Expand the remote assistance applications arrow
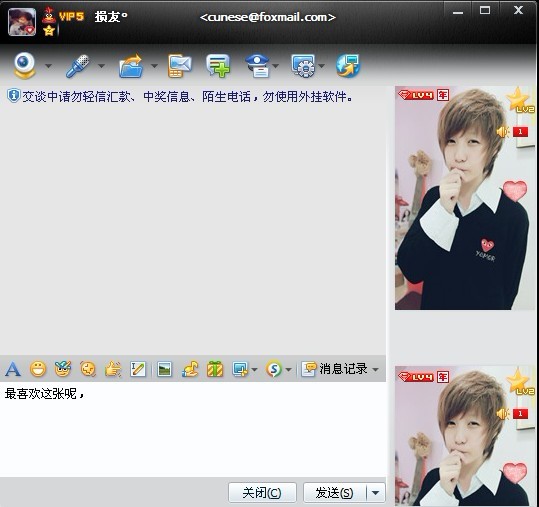The width and height of the screenshot is (539, 507). (x=321, y=66)
